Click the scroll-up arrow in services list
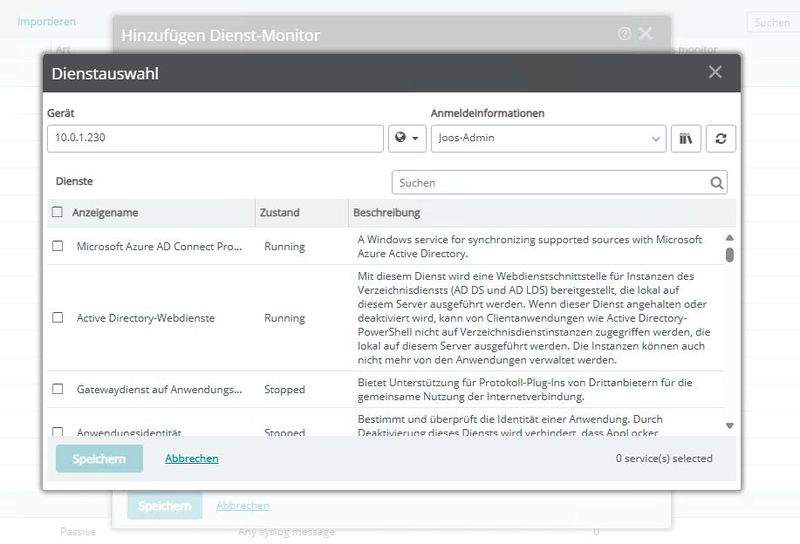The width and height of the screenshot is (800, 544). click(729, 238)
